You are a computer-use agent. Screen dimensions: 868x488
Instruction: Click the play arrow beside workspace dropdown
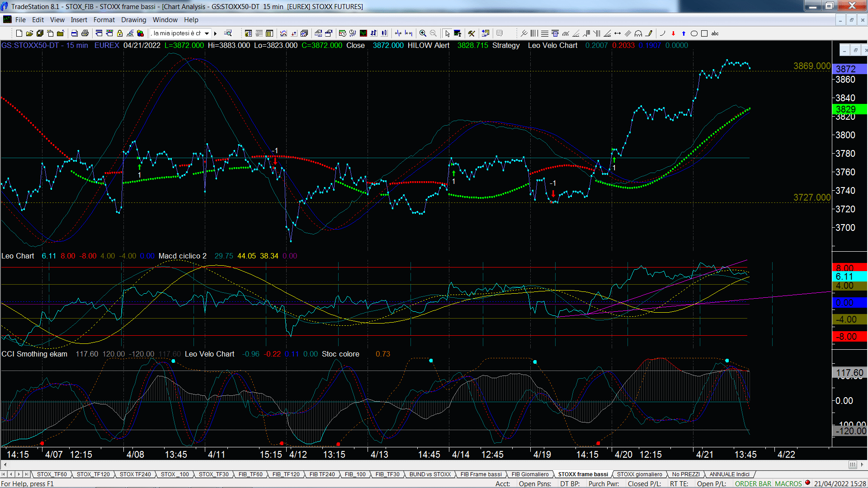pos(216,33)
